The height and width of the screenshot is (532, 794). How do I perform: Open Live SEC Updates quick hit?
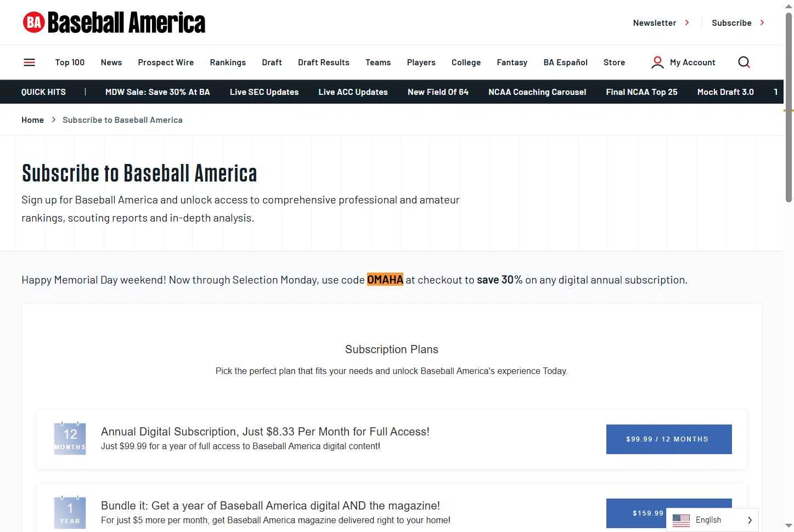[264, 92]
